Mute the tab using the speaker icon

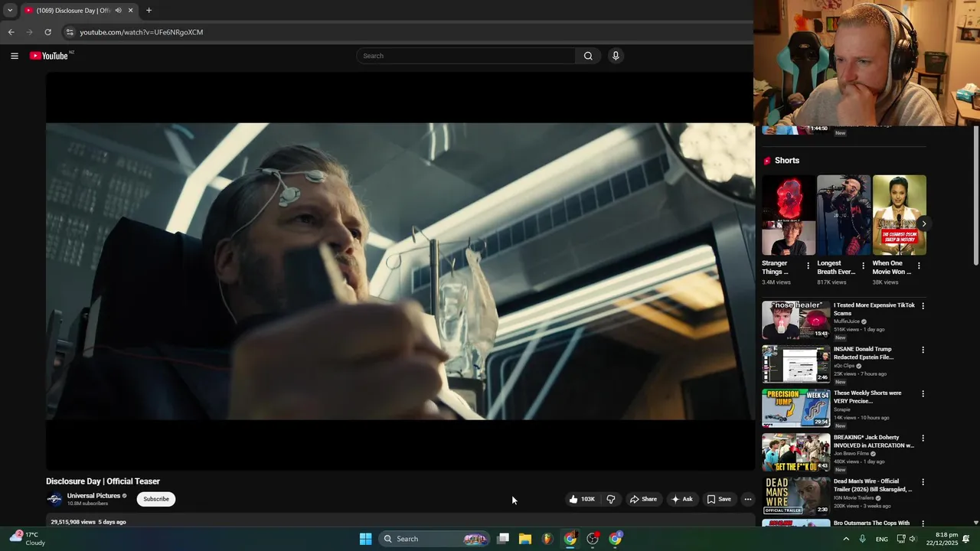(x=118, y=11)
